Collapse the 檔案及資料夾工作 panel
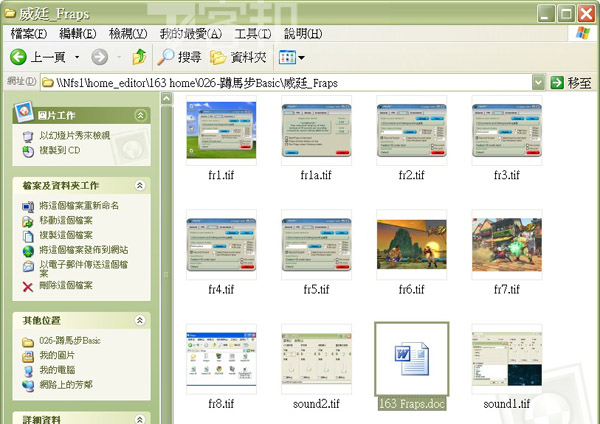This screenshot has width=600, height=424. [140, 186]
